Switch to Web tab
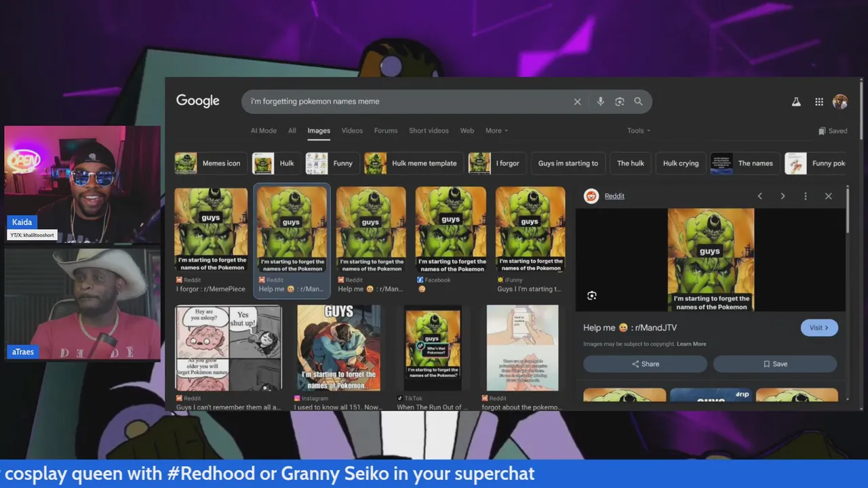 (467, 131)
